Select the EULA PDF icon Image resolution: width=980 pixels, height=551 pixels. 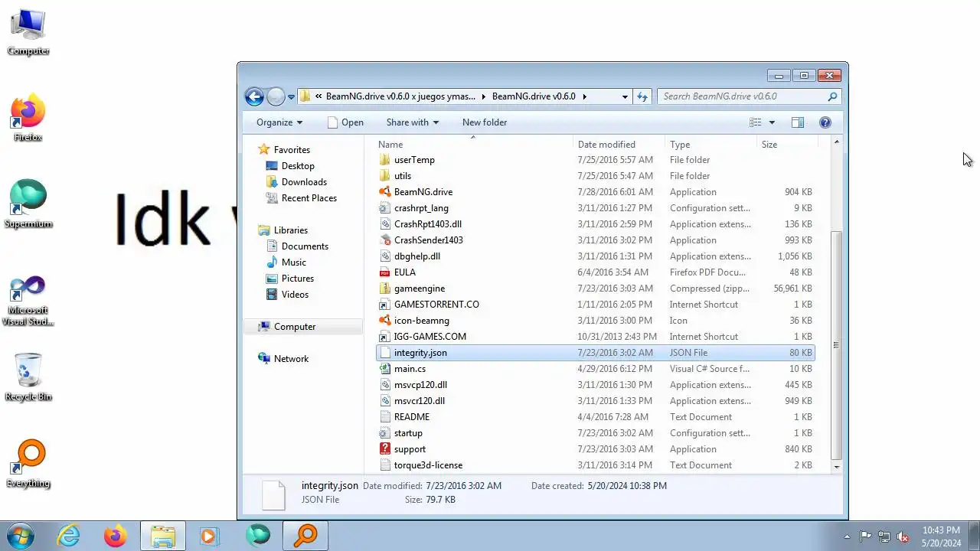[x=385, y=272]
